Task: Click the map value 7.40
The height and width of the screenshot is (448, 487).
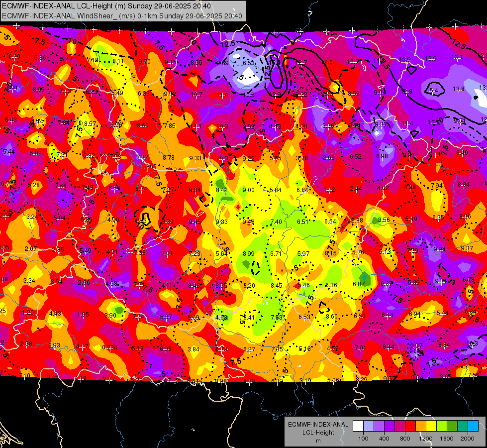Action: pos(276,222)
